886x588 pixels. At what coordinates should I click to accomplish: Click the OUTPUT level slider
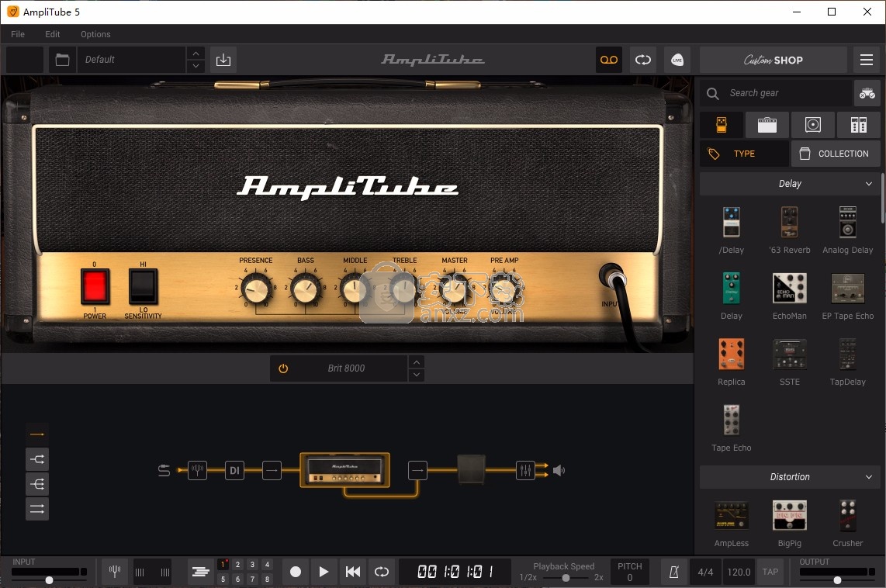837,580
